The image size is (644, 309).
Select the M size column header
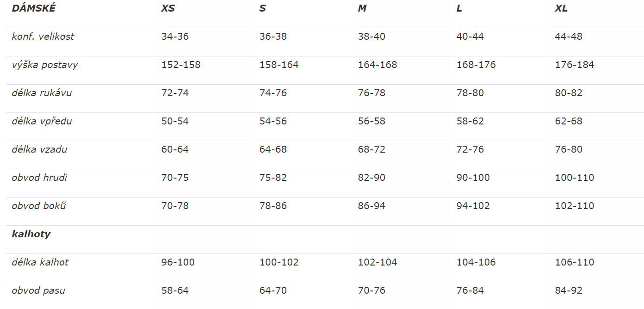pos(362,8)
